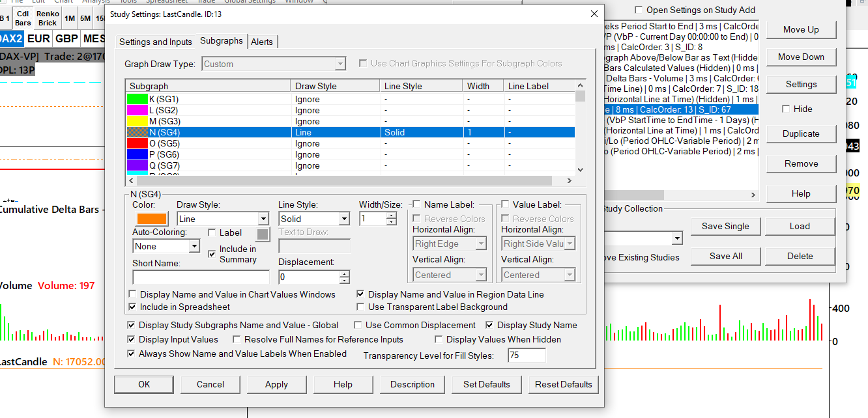Click the gray Label color square
This screenshot has width=868, height=418.
tap(262, 234)
